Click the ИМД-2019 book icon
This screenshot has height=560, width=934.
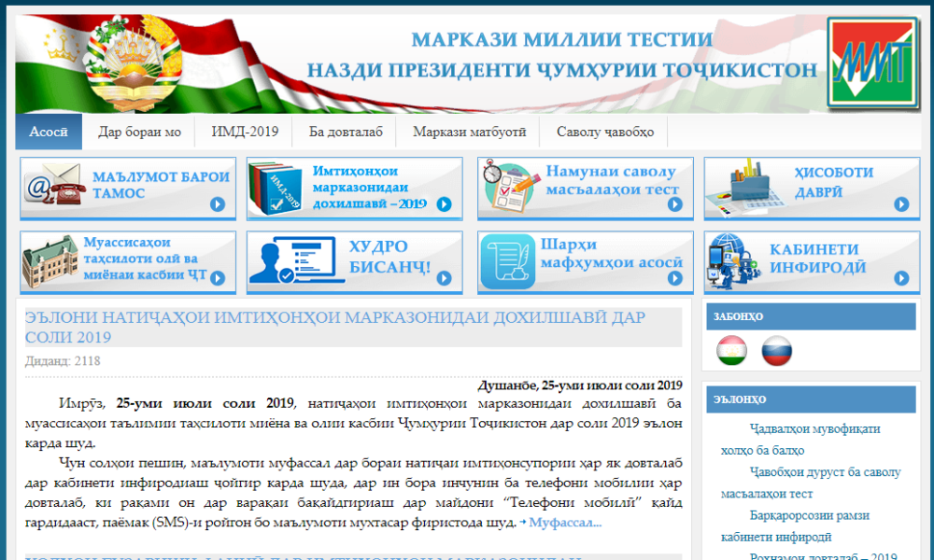click(x=279, y=188)
